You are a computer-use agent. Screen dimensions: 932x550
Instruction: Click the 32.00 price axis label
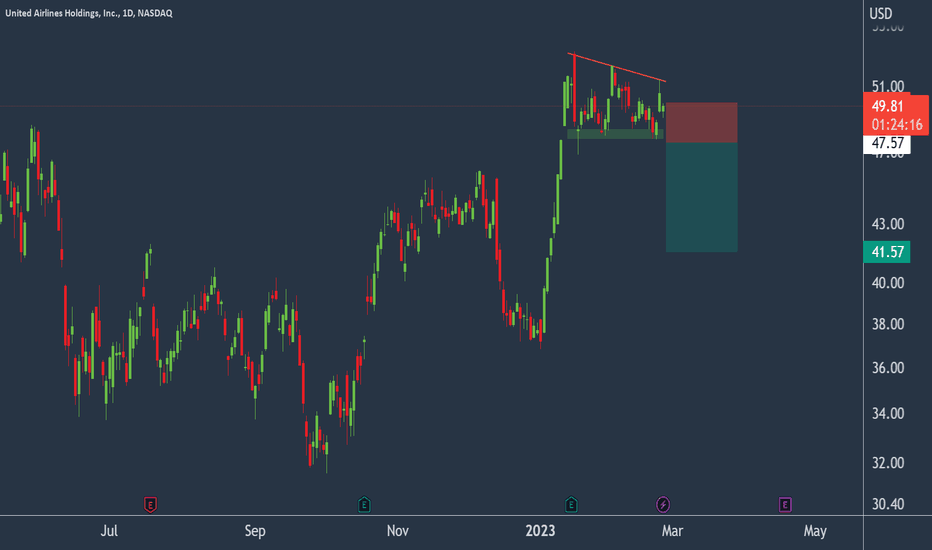[888, 463]
